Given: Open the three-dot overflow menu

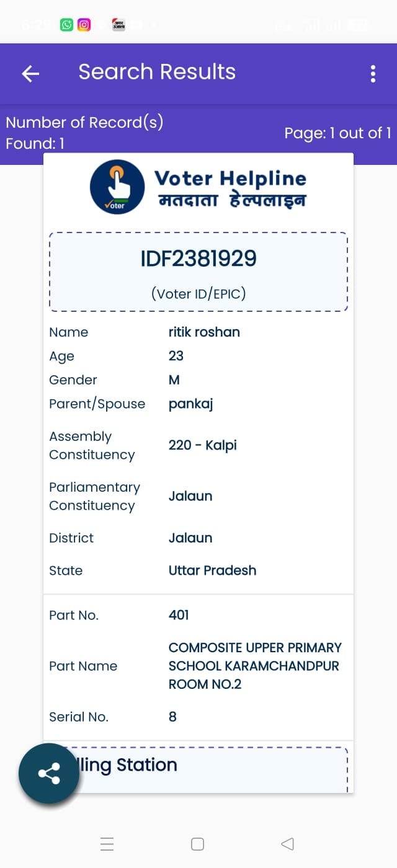Looking at the screenshot, I should point(373,74).
